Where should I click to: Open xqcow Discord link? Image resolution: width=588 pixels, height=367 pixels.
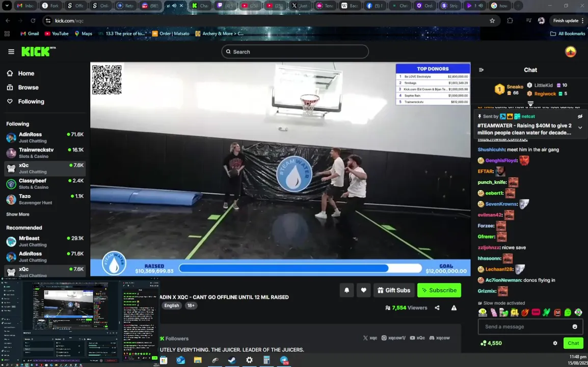[x=440, y=338]
